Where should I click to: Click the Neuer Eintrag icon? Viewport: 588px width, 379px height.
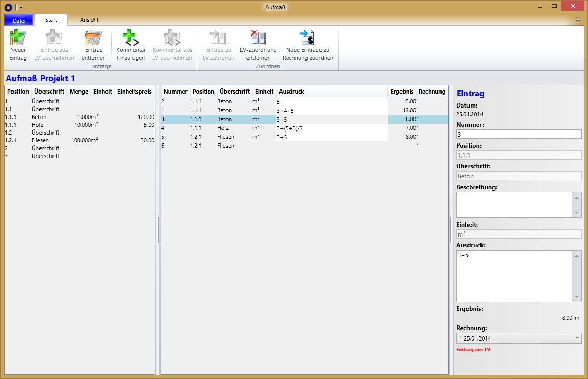[x=18, y=37]
